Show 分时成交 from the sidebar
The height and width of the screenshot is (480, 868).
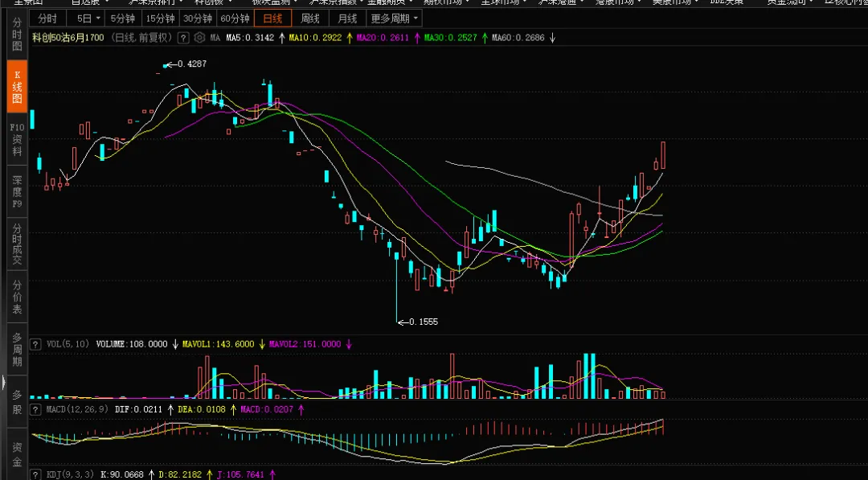coord(17,244)
